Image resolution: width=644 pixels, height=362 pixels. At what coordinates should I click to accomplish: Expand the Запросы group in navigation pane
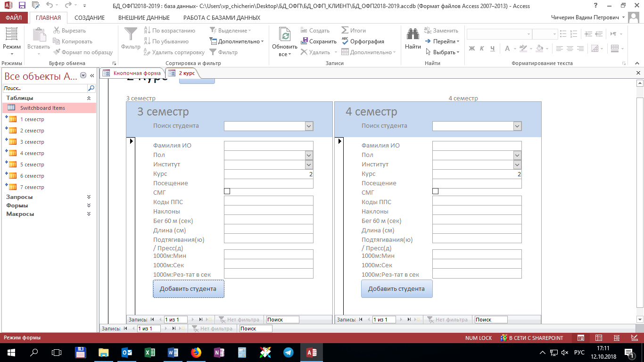pyautogui.click(x=89, y=197)
